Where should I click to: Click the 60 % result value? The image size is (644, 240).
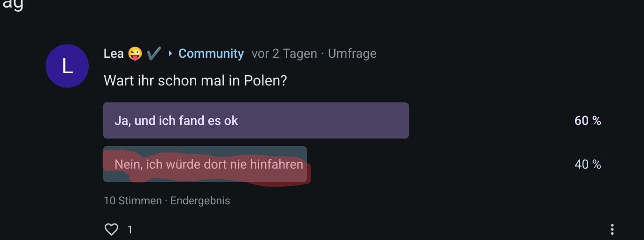588,121
